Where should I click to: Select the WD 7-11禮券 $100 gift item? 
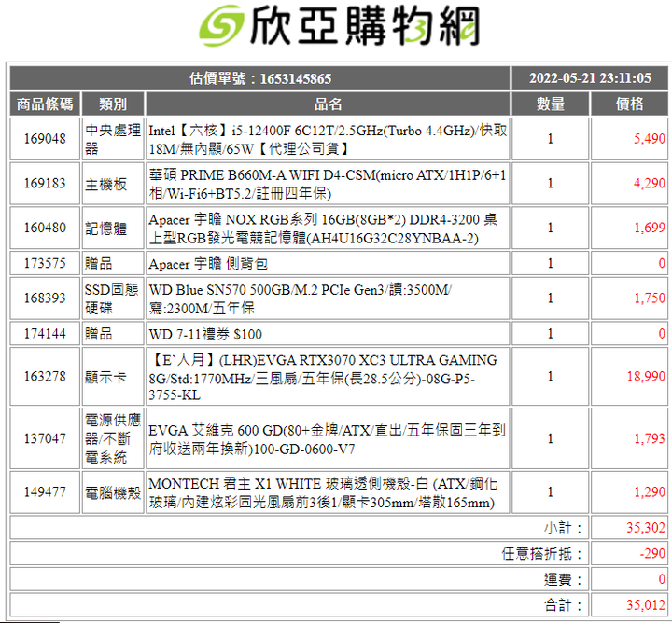(x=205, y=334)
